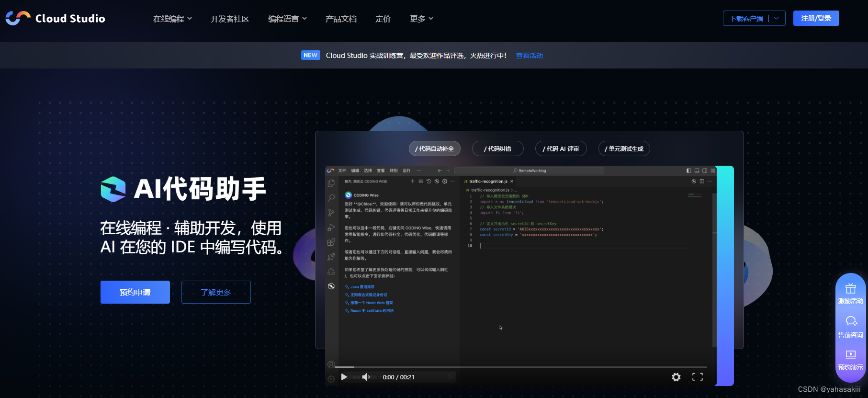Mute the video with the speaker icon
868x398 pixels.
366,377
